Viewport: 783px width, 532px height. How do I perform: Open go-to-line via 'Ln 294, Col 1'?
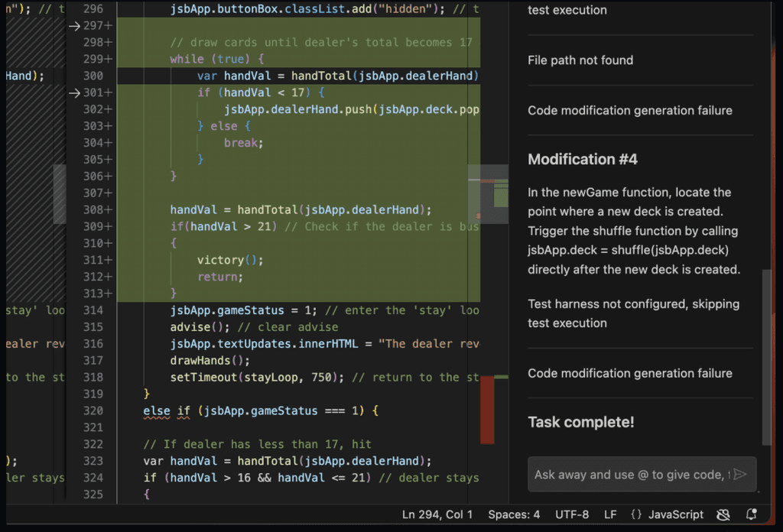point(437,514)
